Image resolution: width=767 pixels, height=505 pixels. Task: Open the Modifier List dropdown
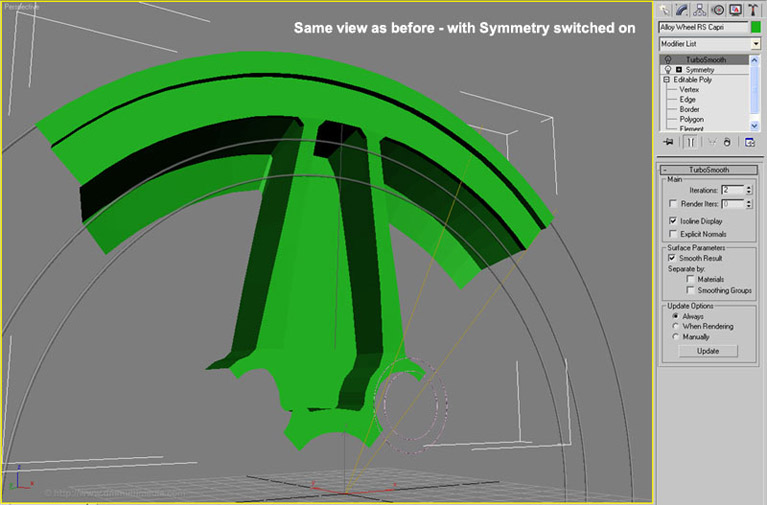pos(755,44)
